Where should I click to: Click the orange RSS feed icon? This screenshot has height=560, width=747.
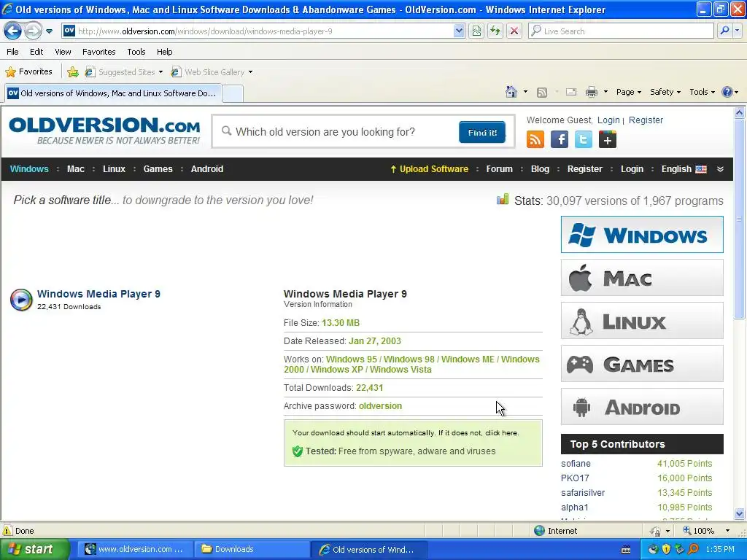point(535,139)
